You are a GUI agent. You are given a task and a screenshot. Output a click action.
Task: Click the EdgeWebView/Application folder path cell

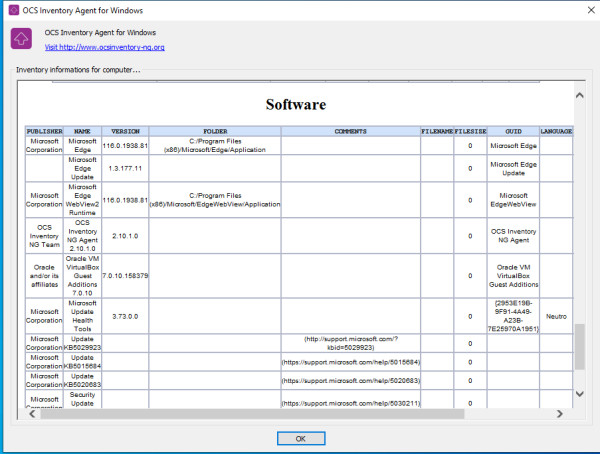(215, 200)
